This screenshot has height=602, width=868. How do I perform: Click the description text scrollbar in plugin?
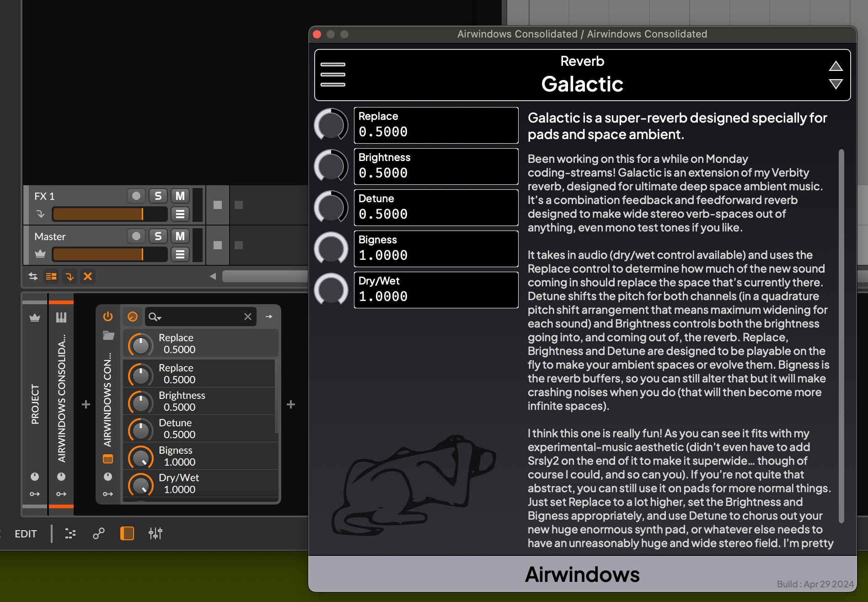point(841,336)
